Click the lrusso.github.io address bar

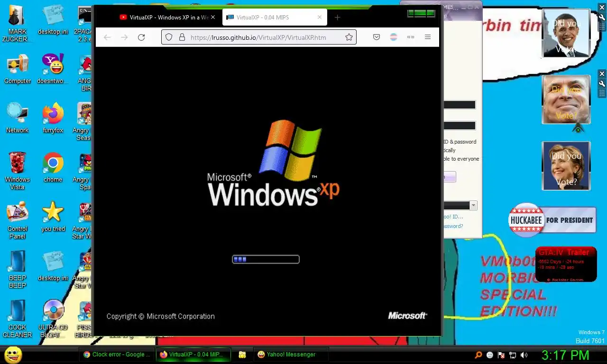coord(258,37)
